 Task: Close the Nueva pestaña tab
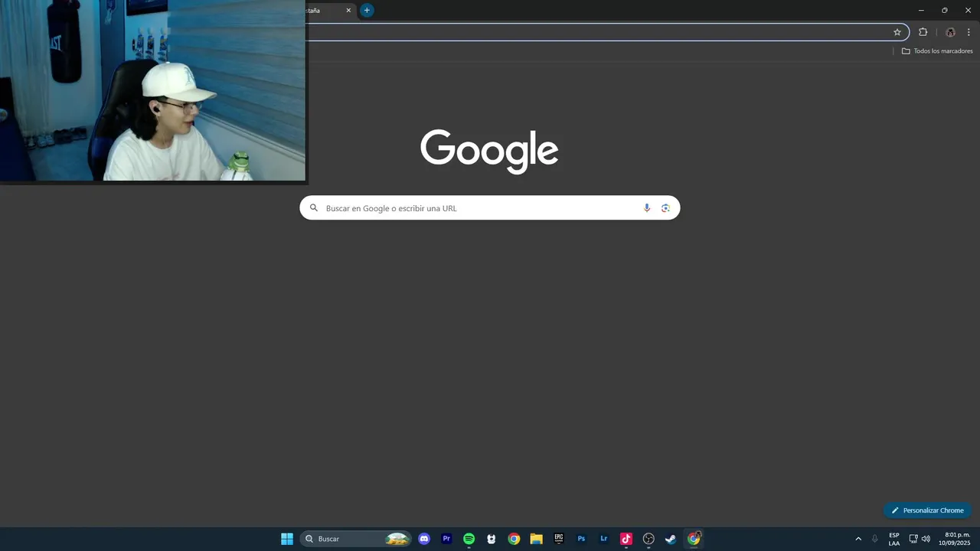pyautogui.click(x=348, y=10)
